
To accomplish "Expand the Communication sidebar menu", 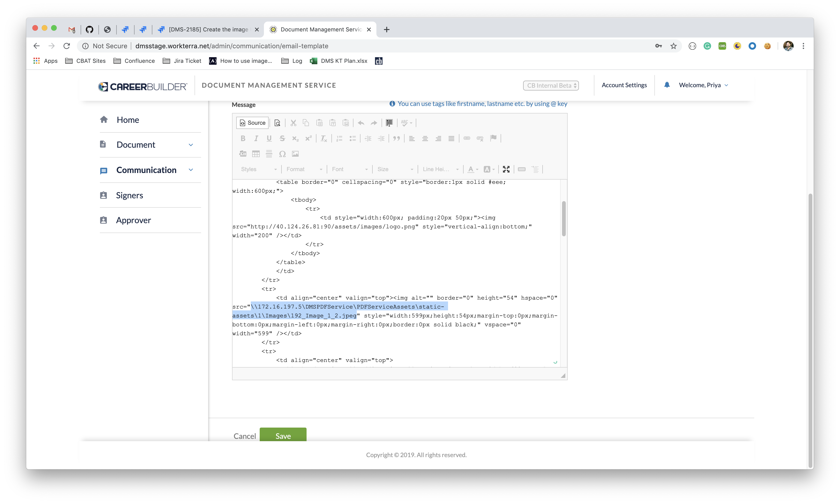I will click(150, 170).
